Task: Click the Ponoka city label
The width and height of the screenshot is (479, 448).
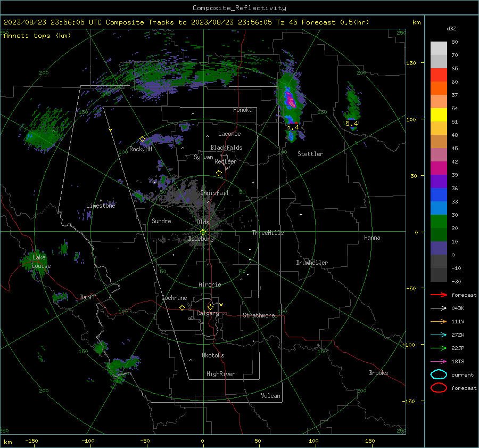Action: 243,110
